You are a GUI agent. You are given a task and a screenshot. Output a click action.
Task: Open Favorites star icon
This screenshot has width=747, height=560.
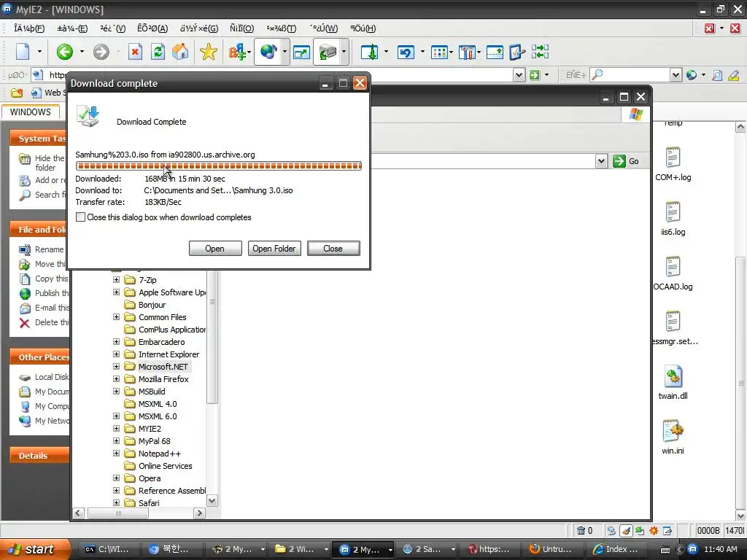pyautogui.click(x=208, y=52)
